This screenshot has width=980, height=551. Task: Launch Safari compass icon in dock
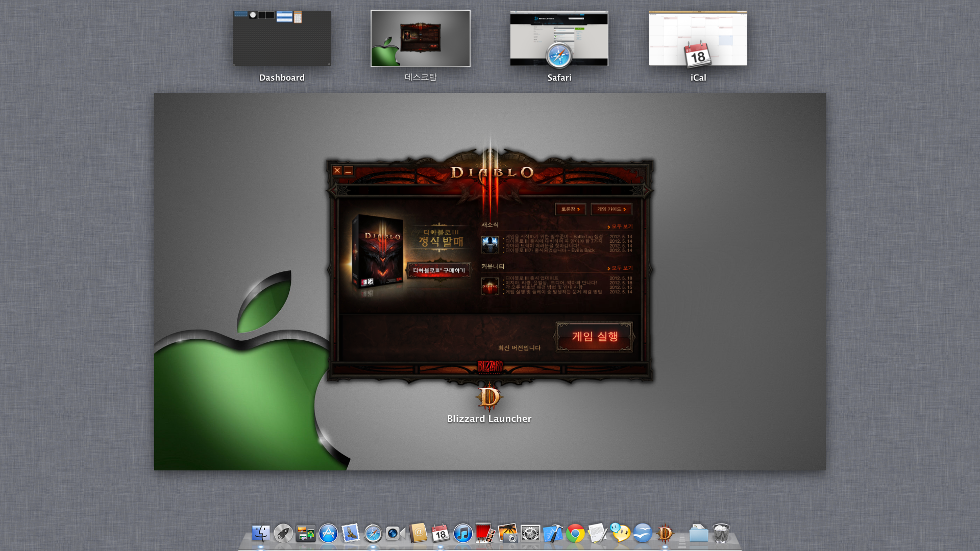(373, 534)
